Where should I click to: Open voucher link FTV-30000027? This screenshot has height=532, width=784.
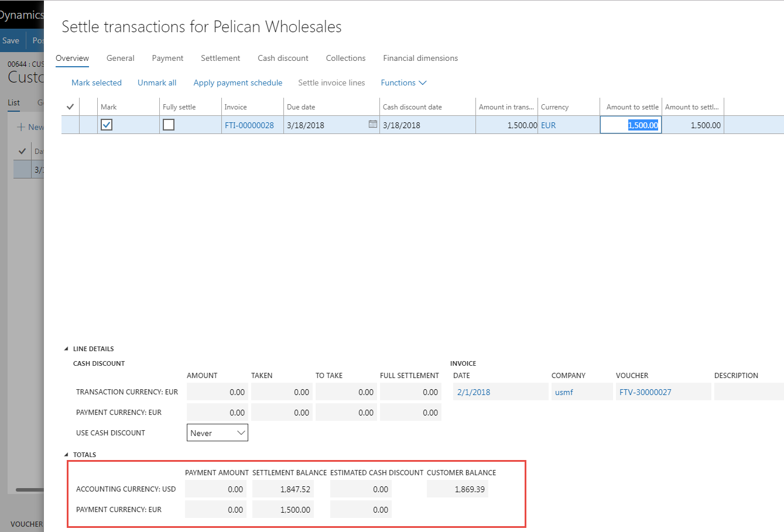(645, 392)
